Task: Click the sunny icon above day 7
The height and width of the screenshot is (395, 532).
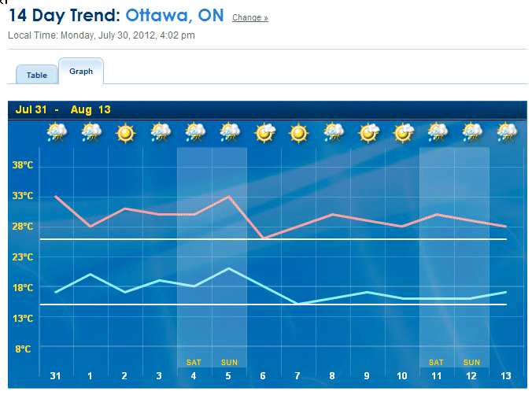Action: 299,133
